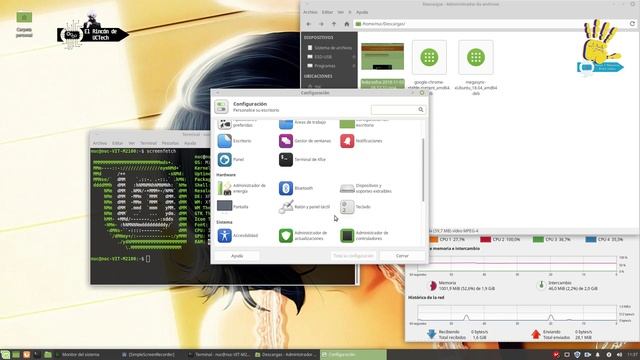Select the google-chrome-stable .deb file

[x=429, y=68]
